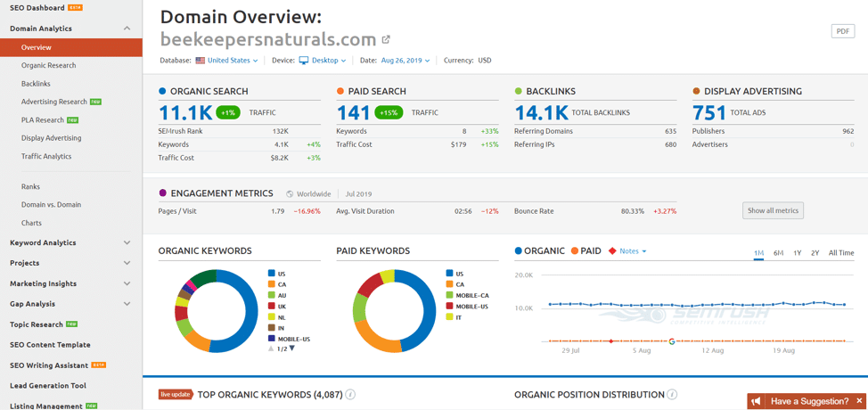This screenshot has width=868, height=410.
Task: Toggle UK in organic keywords legend
Action: coord(277,306)
